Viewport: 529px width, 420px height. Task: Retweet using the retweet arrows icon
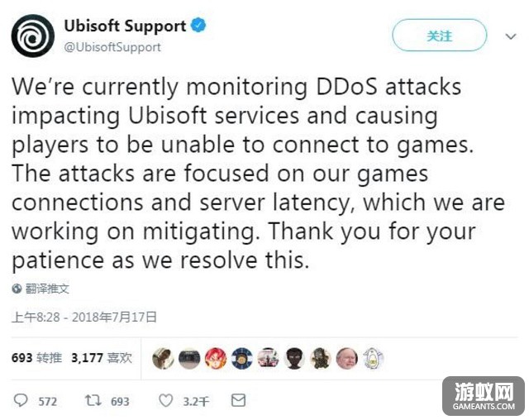click(x=93, y=400)
